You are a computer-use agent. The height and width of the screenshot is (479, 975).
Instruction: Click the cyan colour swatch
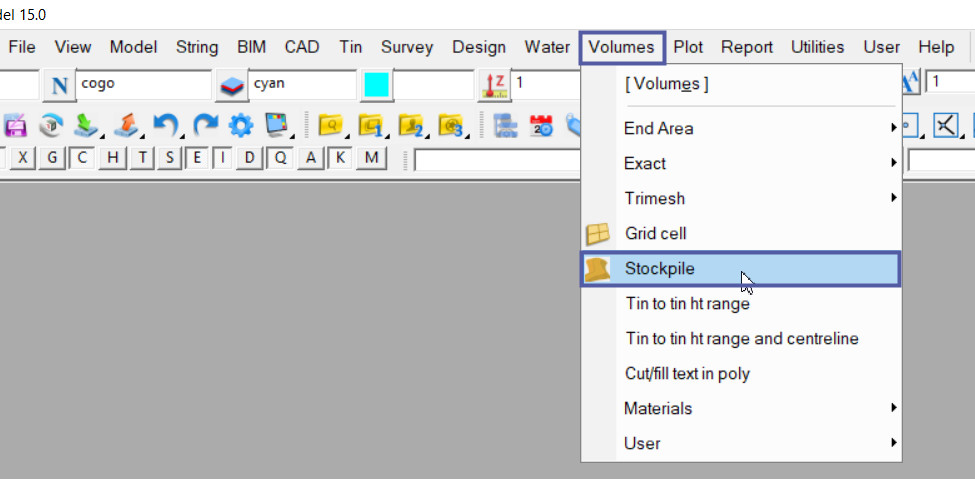pyautogui.click(x=376, y=85)
